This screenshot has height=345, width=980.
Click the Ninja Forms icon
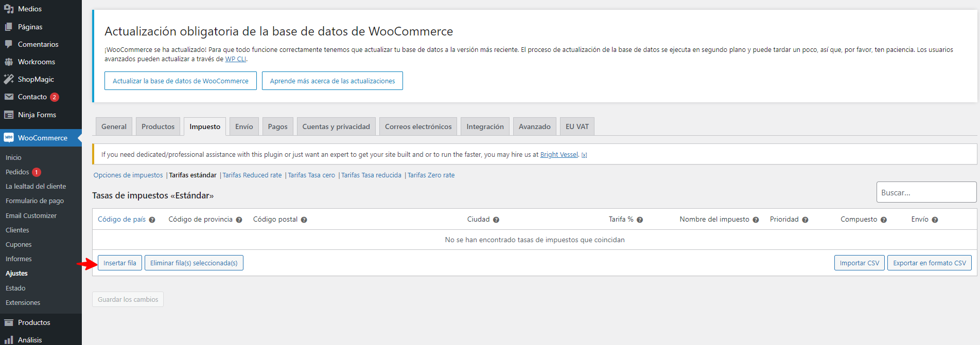[x=9, y=115]
